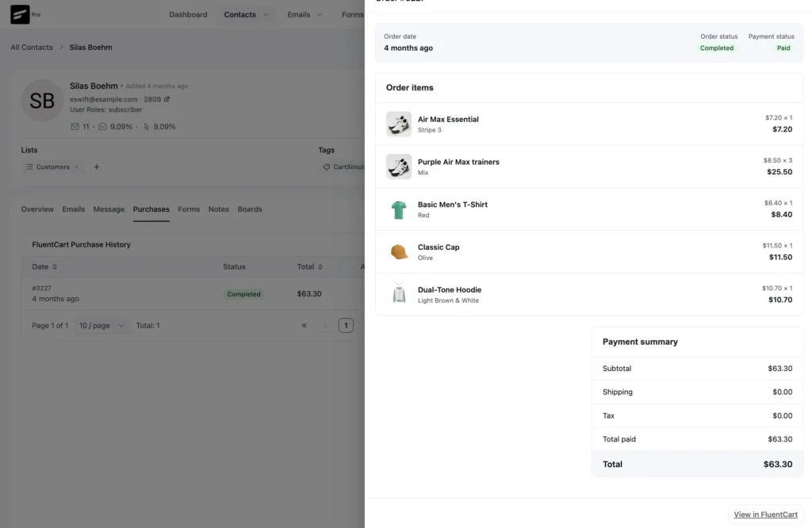Go back to All Contacts breadcrumb
Viewport: 812px width, 528px height.
(x=32, y=47)
